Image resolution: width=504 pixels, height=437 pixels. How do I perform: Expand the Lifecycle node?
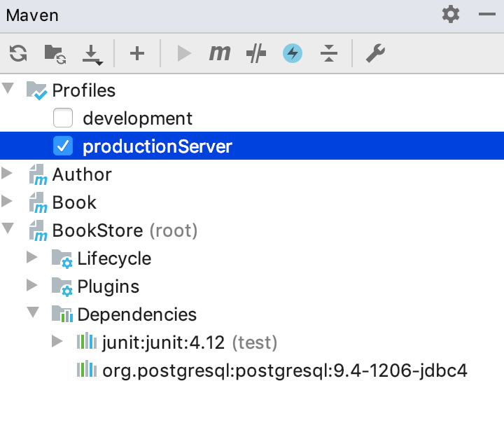pyautogui.click(x=32, y=258)
